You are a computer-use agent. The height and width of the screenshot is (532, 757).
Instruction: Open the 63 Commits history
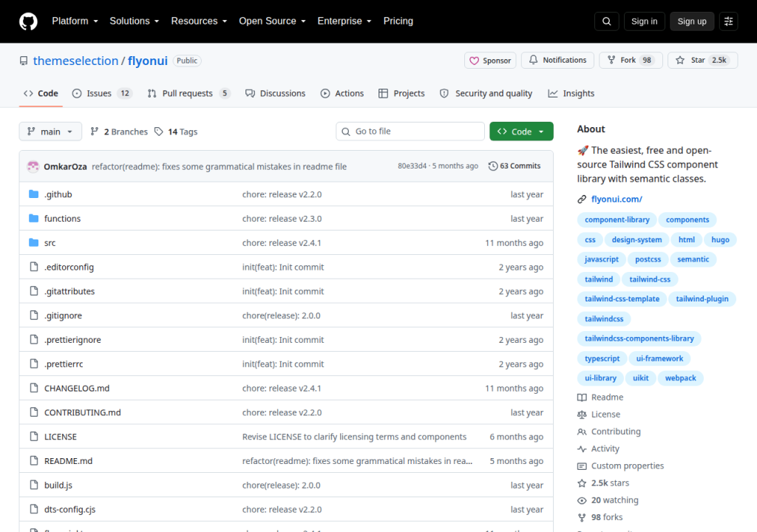515,166
